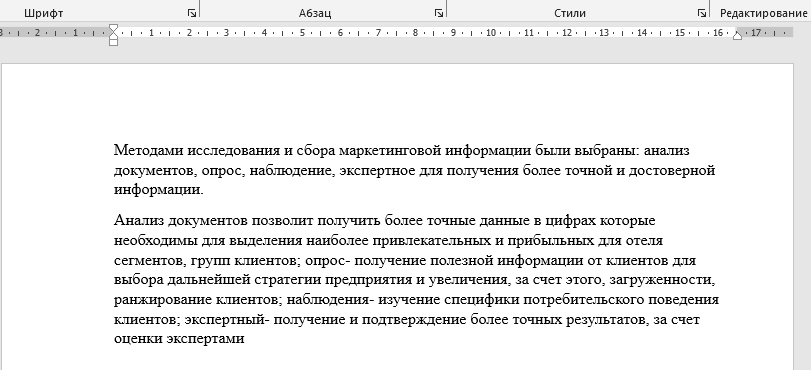Click the Абзац group label

point(314,13)
